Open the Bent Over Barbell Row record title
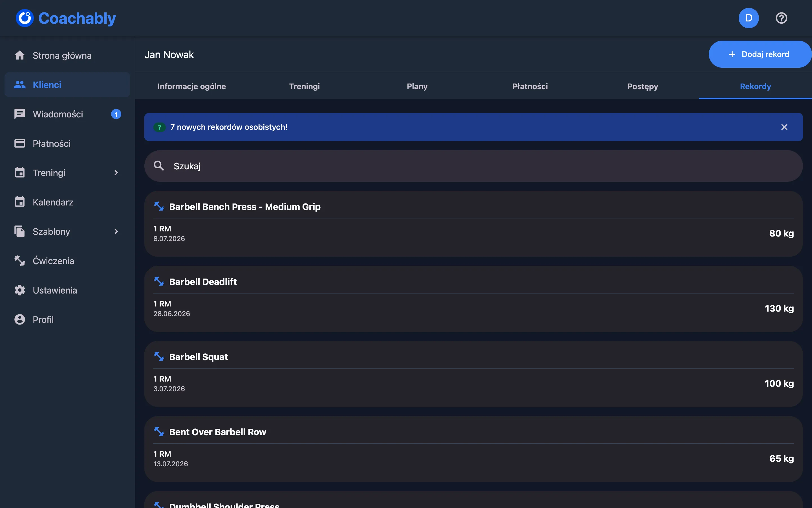The width and height of the screenshot is (812, 508). (217, 432)
